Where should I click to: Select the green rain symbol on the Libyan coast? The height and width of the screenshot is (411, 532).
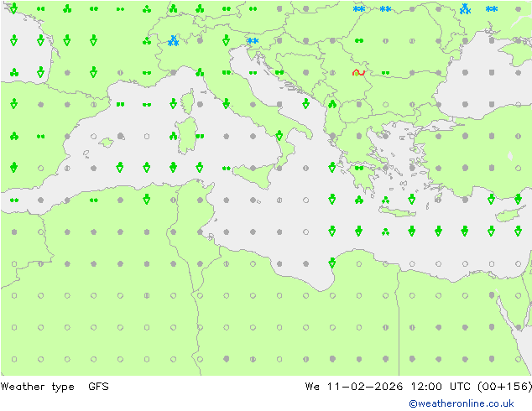[x=332, y=263]
